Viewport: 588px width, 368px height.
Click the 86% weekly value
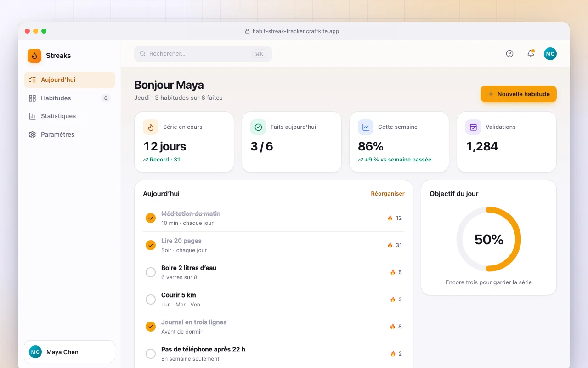pos(371,146)
